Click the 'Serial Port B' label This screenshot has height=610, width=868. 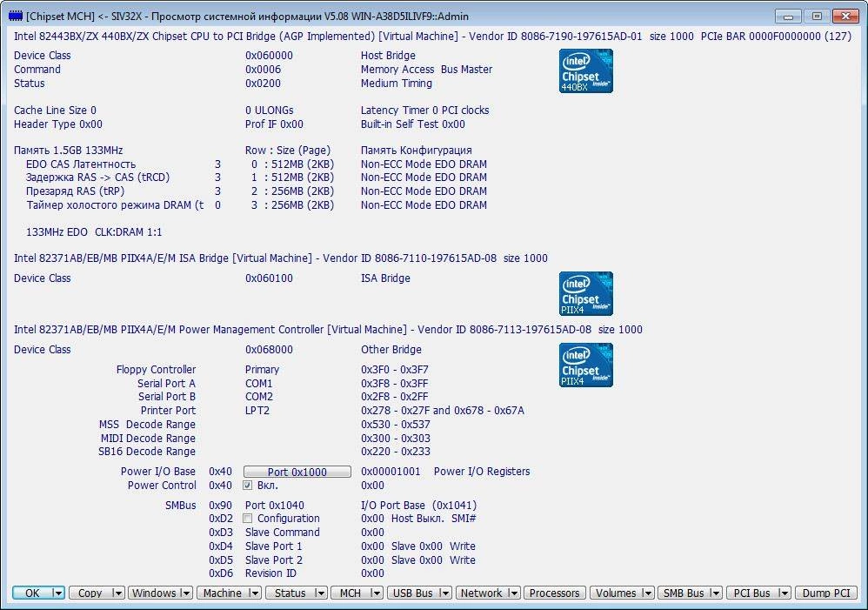pos(167,397)
